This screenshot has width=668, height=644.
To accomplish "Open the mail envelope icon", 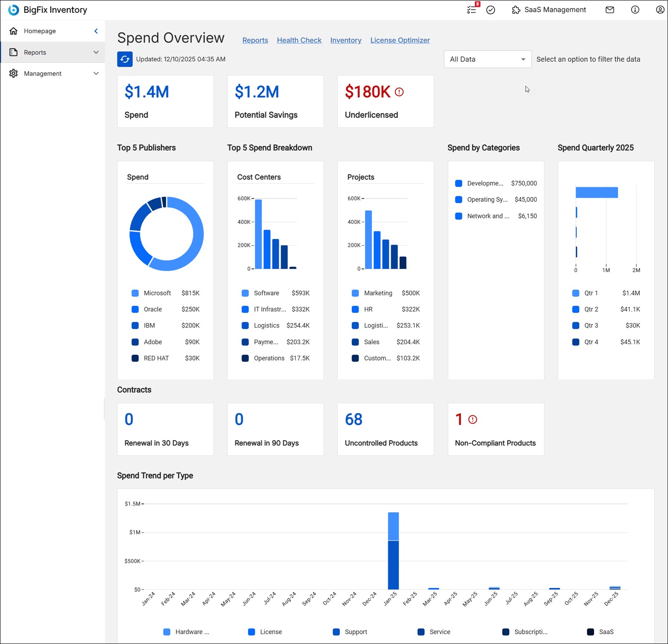I will [610, 10].
